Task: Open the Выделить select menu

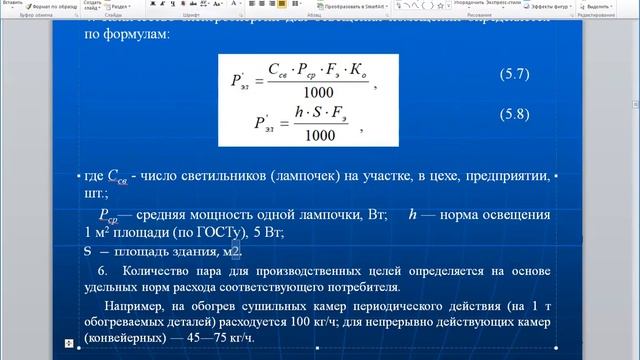Action: click(597, 7)
